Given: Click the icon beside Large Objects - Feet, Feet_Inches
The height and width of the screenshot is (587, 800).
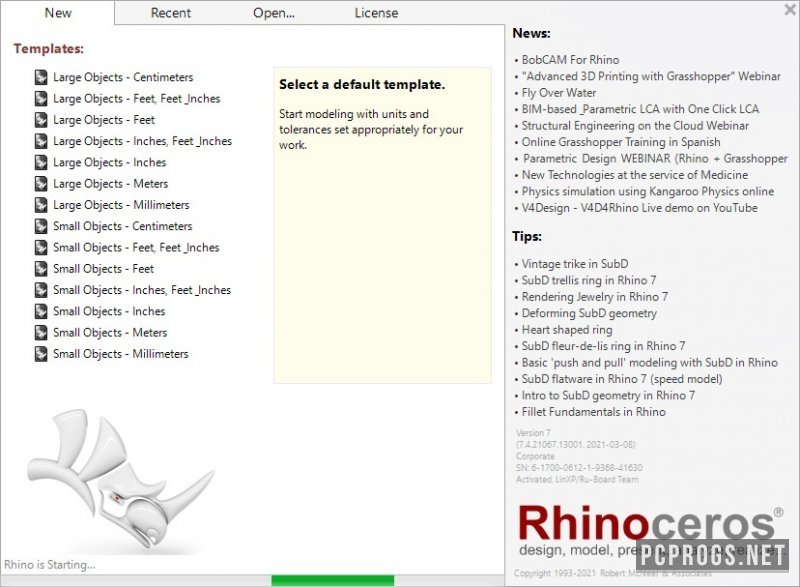Looking at the screenshot, I should point(41,99).
